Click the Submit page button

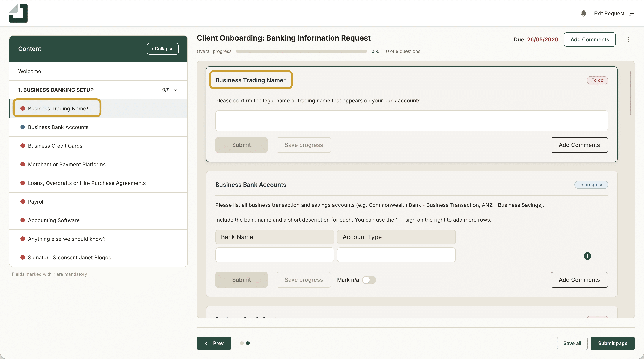point(613,343)
